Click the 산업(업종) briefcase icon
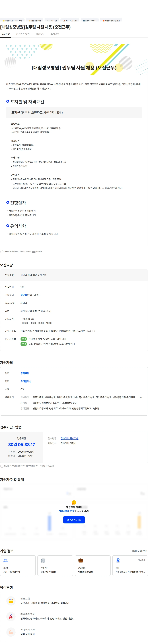The height and width of the screenshot is (644, 148). (x=81, y=560)
